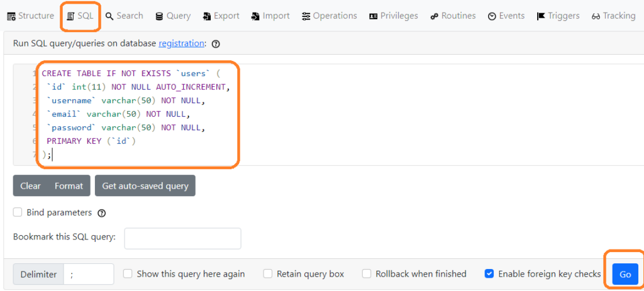Open the Events tab
The height and width of the screenshot is (291, 644).
point(506,16)
